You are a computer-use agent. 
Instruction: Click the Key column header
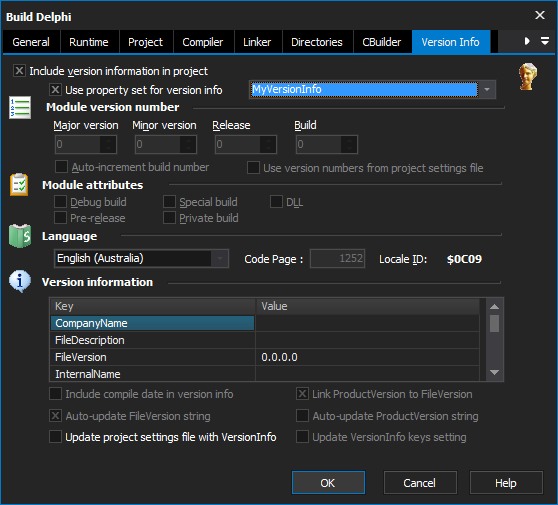pyautogui.click(x=153, y=306)
